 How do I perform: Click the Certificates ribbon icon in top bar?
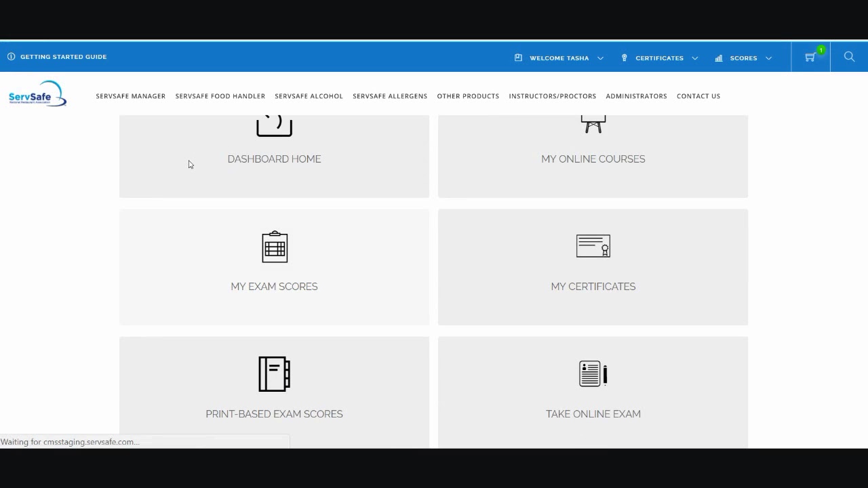point(625,58)
